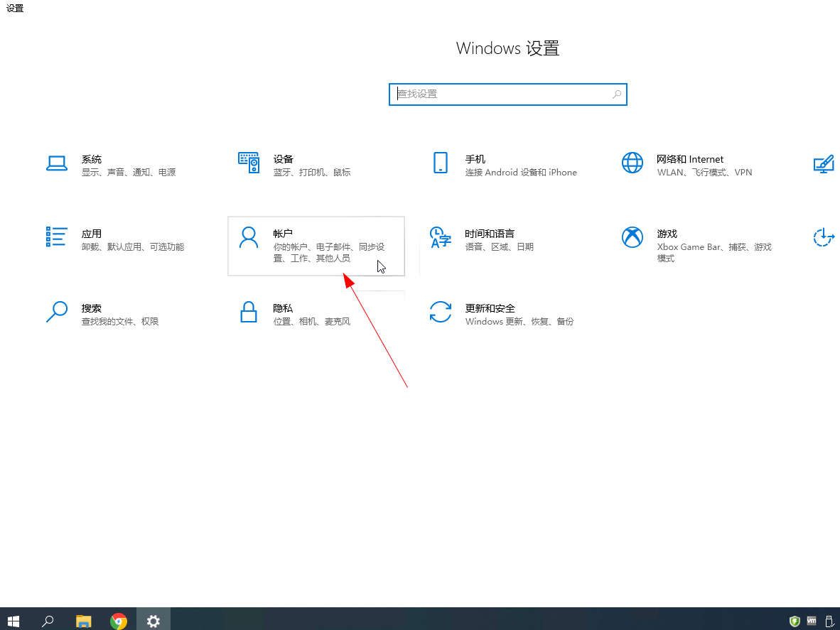Screen dimensions: 840x630
Task: Click the text 语音、区域、日期
Action: [x=500, y=246]
